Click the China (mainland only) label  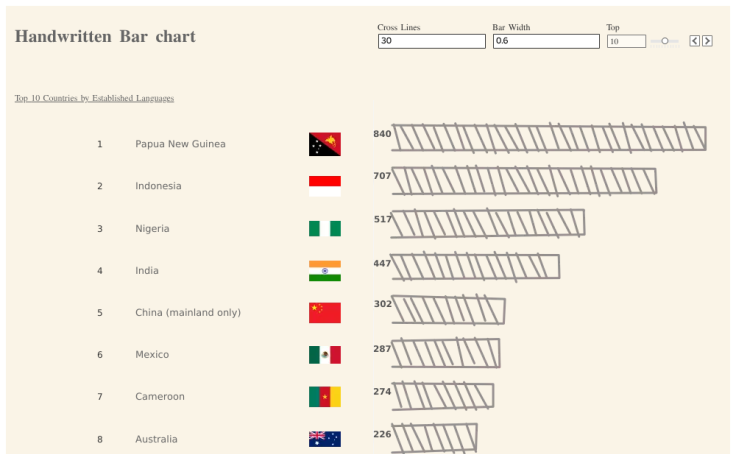188,313
